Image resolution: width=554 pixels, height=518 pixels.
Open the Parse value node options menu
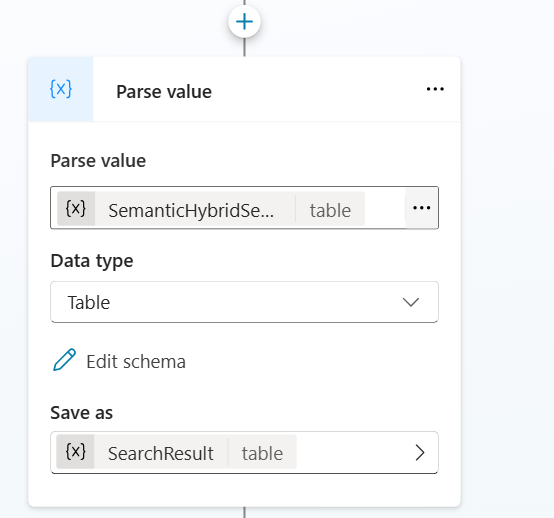(435, 89)
